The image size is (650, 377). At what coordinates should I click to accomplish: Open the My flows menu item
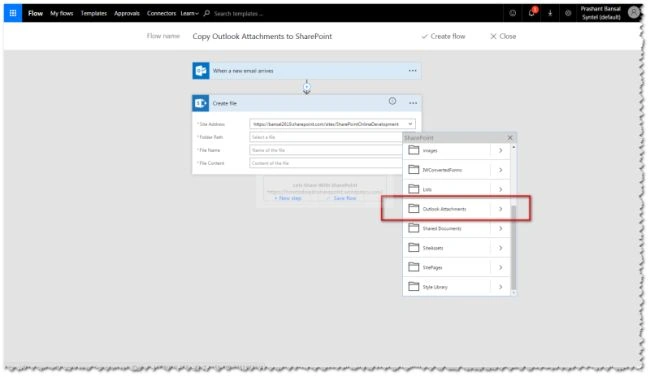tap(62, 13)
